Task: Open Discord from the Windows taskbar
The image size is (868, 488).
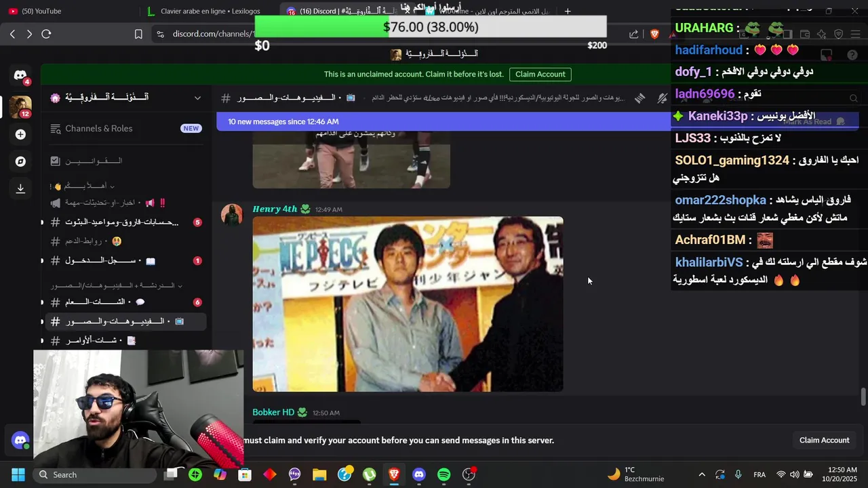Action: coord(419,474)
